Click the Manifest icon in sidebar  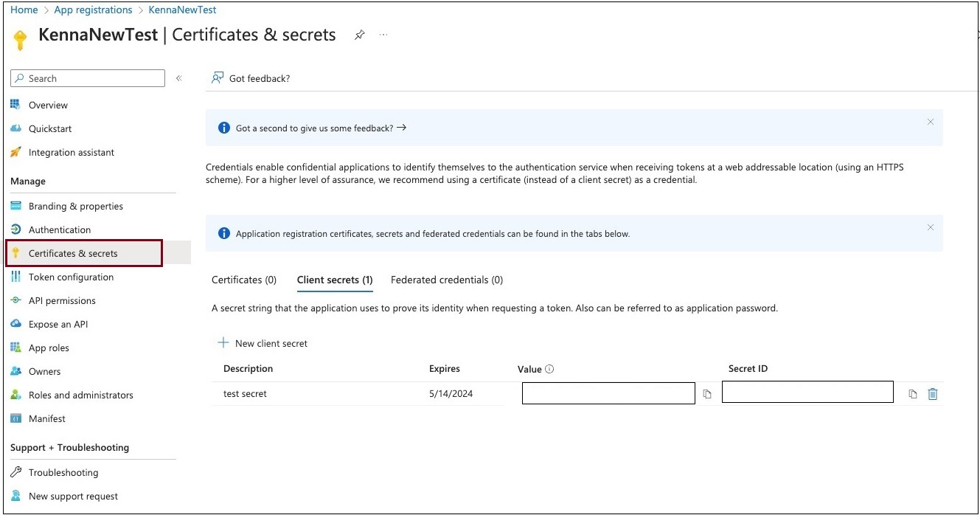tap(16, 418)
